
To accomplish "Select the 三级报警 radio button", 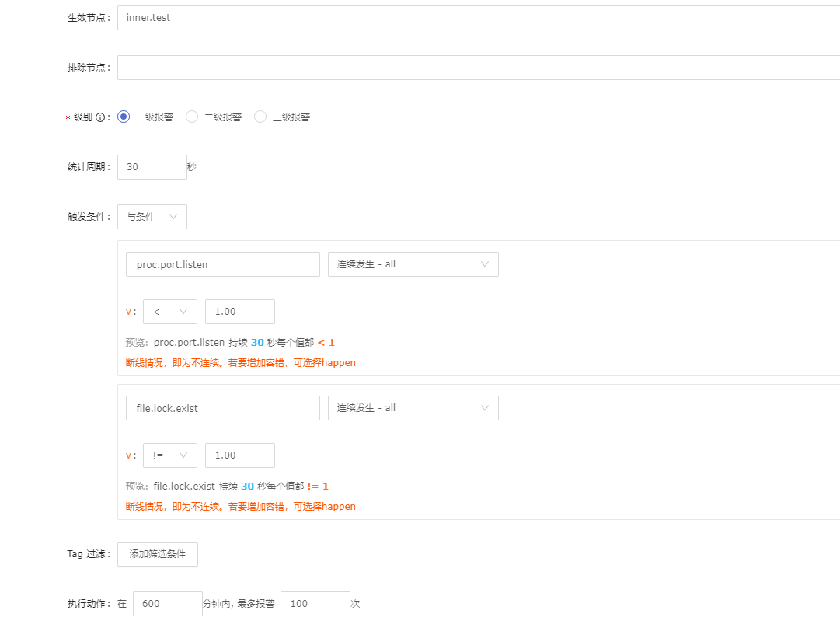I will [x=260, y=117].
